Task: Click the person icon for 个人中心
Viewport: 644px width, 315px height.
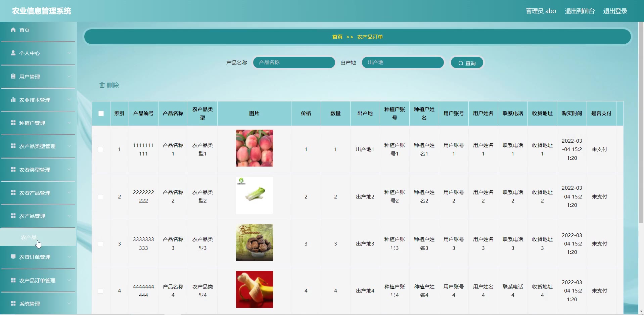Action: tap(13, 53)
